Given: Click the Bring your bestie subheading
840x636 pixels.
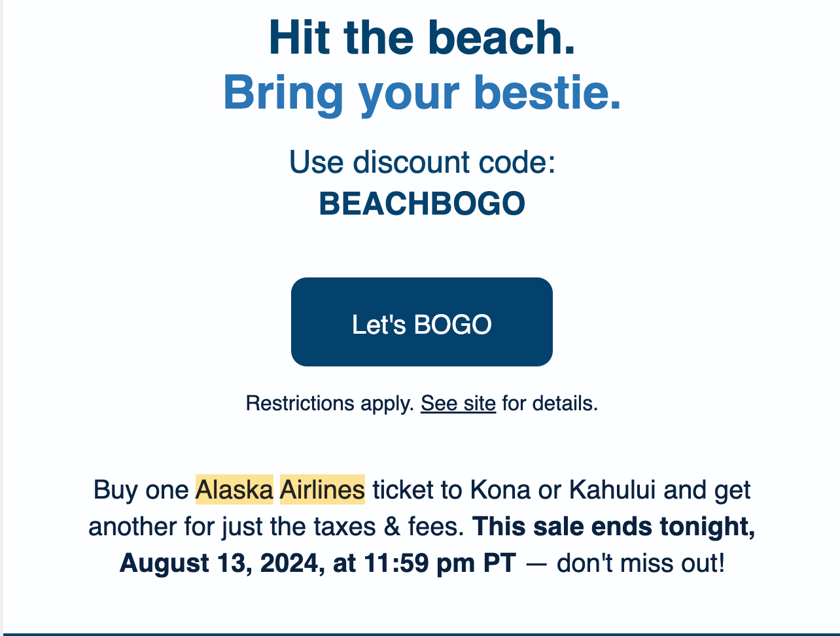Looking at the screenshot, I should (421, 92).
